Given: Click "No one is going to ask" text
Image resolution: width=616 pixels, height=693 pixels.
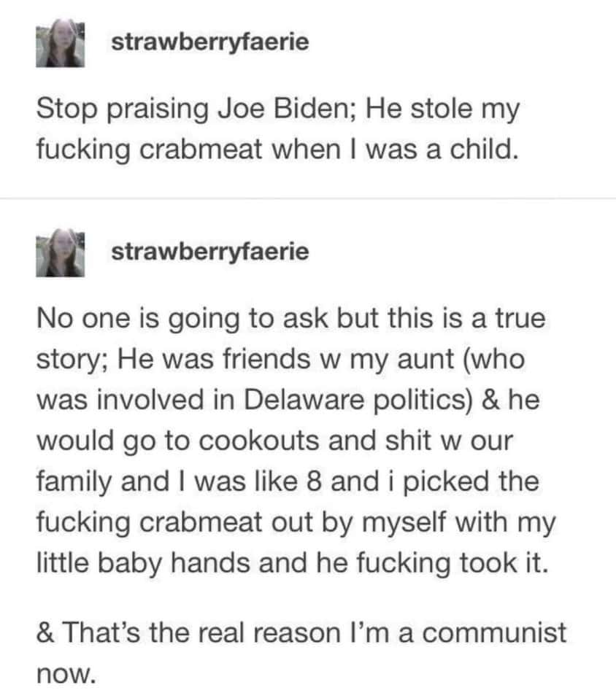Looking at the screenshot, I should tap(182, 319).
